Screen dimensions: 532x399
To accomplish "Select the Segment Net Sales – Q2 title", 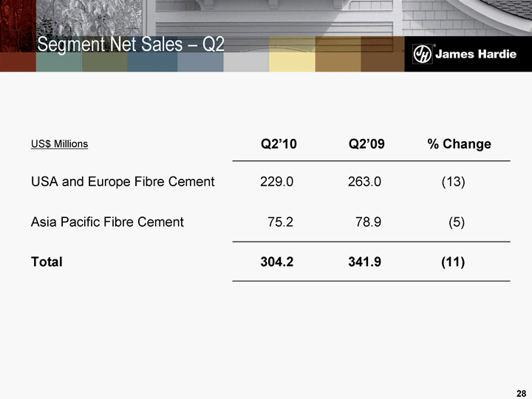I will click(x=131, y=44).
